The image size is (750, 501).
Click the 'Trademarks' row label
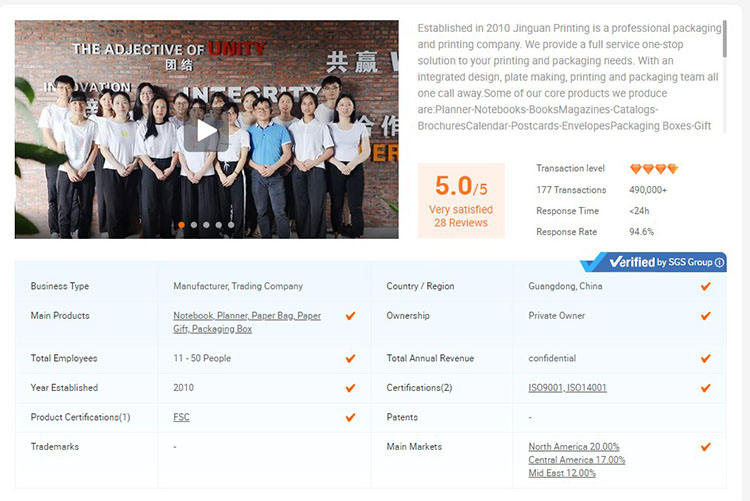55,446
